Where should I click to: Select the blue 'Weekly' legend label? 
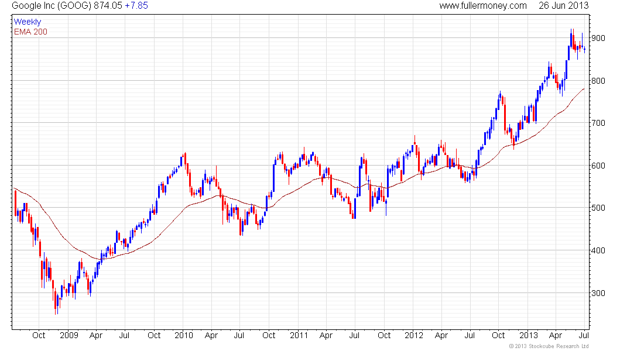tap(28, 22)
